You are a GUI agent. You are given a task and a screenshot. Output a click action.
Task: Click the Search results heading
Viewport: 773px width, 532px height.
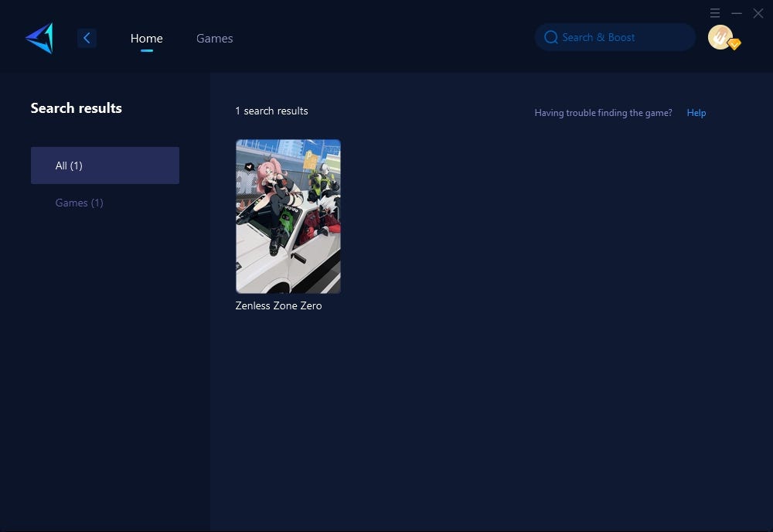[x=76, y=108]
